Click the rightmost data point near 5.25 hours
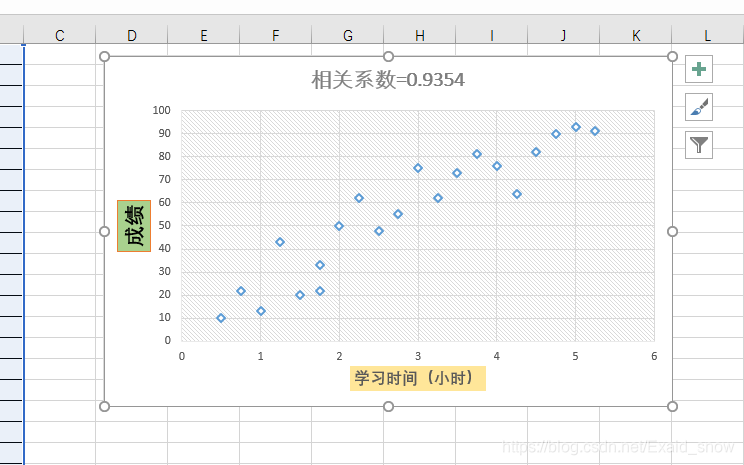Image resolution: width=744 pixels, height=465 pixels. tap(595, 131)
